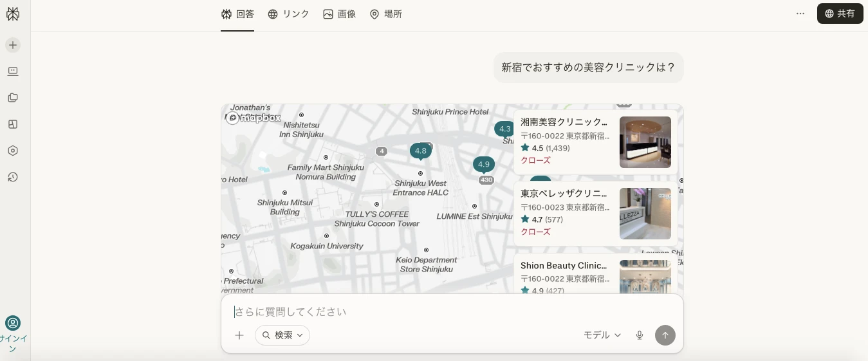
Task: Click the 新宿でおすすめの美容クリニックは？ query bubble
Action: (x=588, y=68)
